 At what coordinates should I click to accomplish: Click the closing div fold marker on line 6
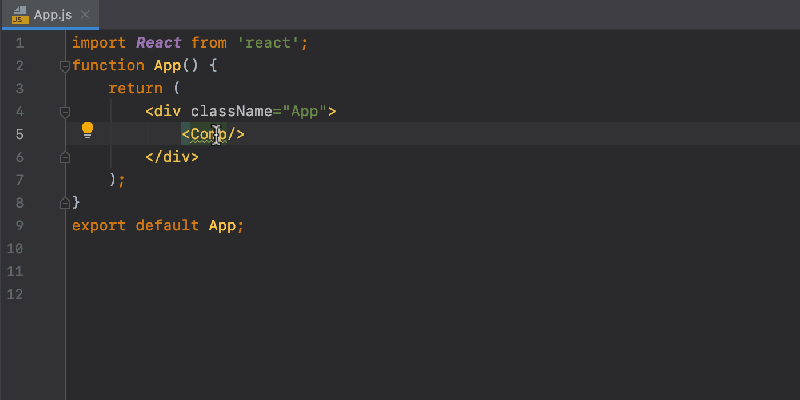click(65, 157)
